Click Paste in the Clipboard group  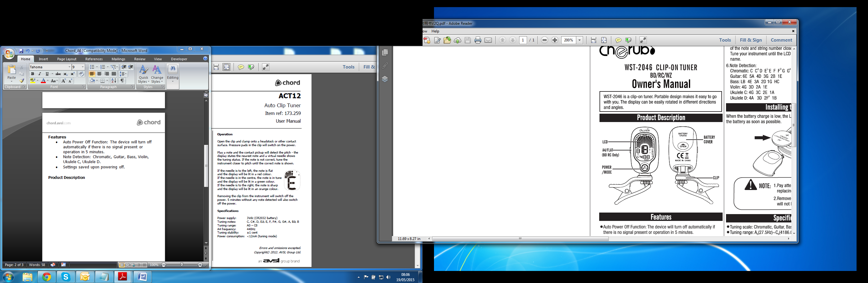(x=11, y=74)
